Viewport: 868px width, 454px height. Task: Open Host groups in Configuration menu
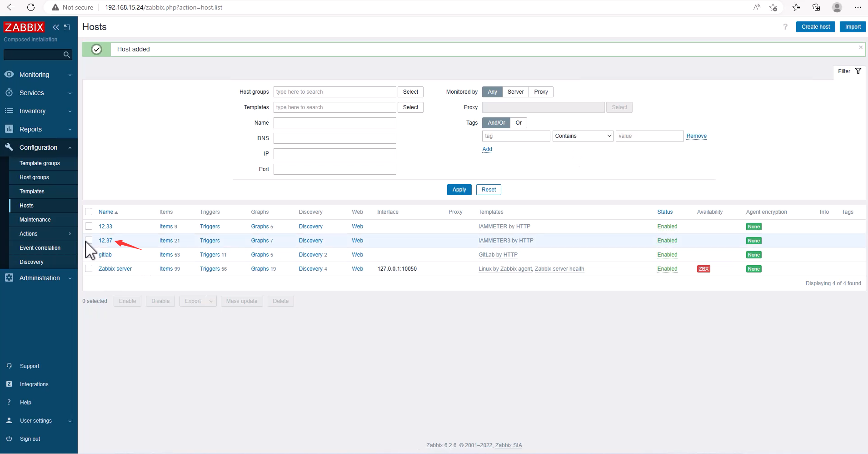(x=34, y=177)
